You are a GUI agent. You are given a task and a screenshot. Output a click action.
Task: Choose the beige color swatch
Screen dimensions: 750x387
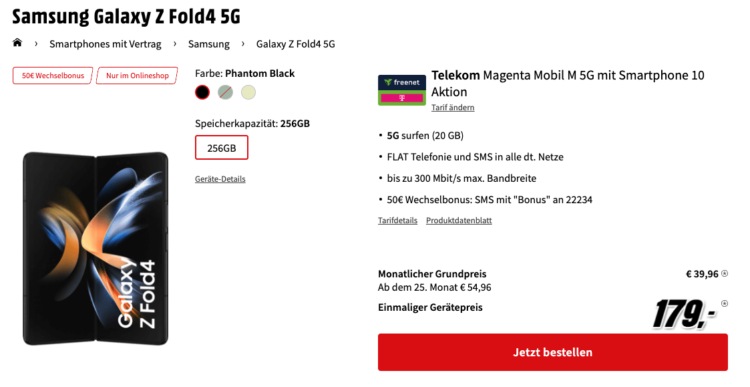tap(248, 92)
